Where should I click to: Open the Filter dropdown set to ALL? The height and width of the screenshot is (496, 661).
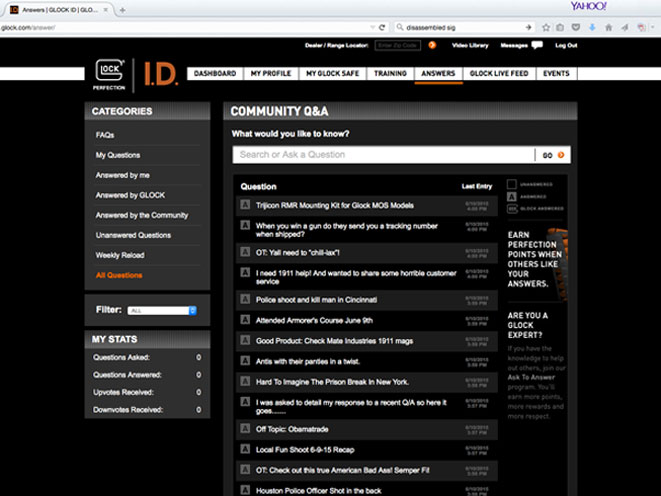(x=162, y=311)
